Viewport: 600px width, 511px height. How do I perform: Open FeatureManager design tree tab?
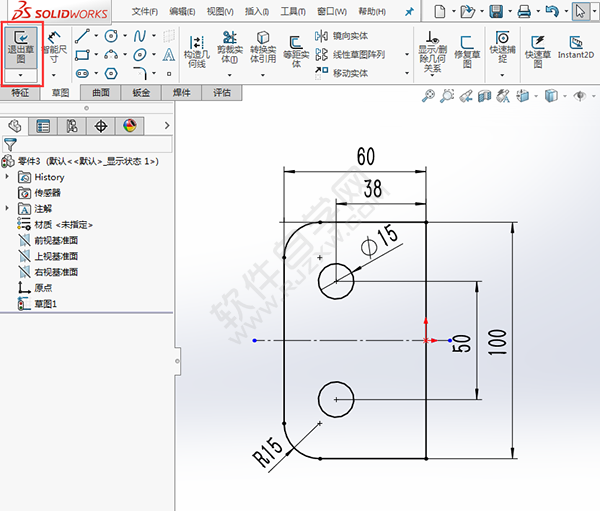[x=15, y=126]
